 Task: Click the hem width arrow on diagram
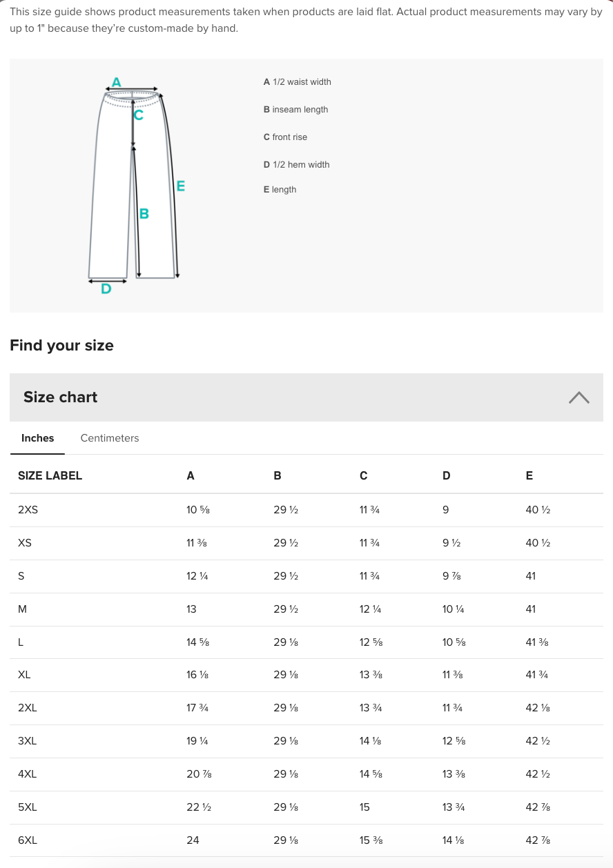click(108, 279)
